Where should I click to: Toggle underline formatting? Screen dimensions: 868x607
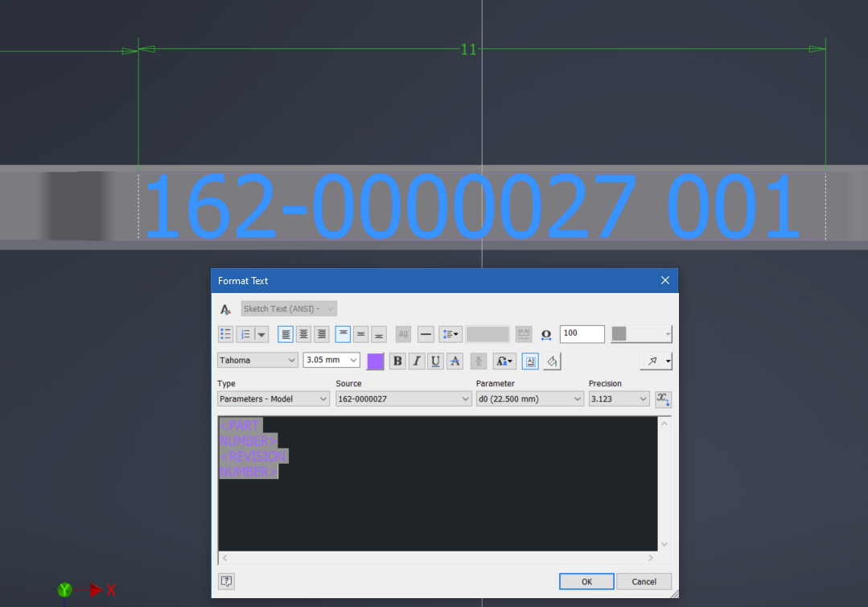pyautogui.click(x=435, y=361)
